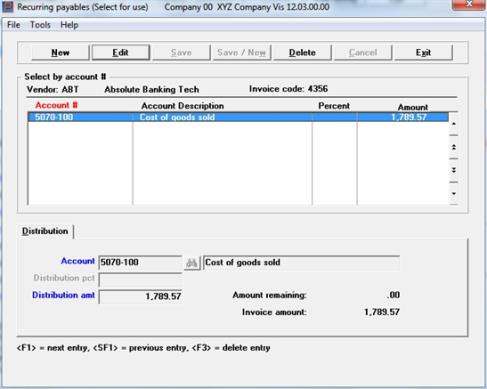Click the Distribution amt field

point(140,296)
